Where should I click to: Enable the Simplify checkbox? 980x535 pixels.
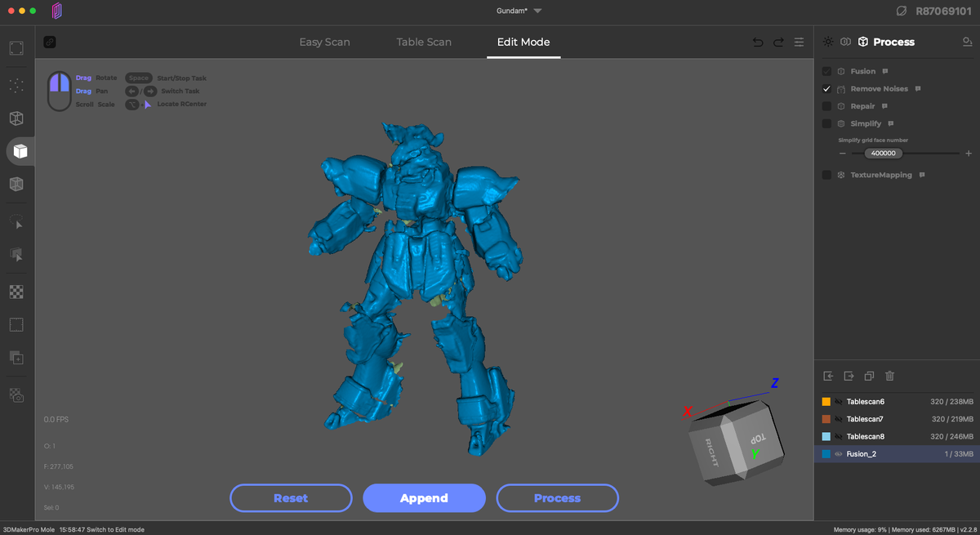826,123
